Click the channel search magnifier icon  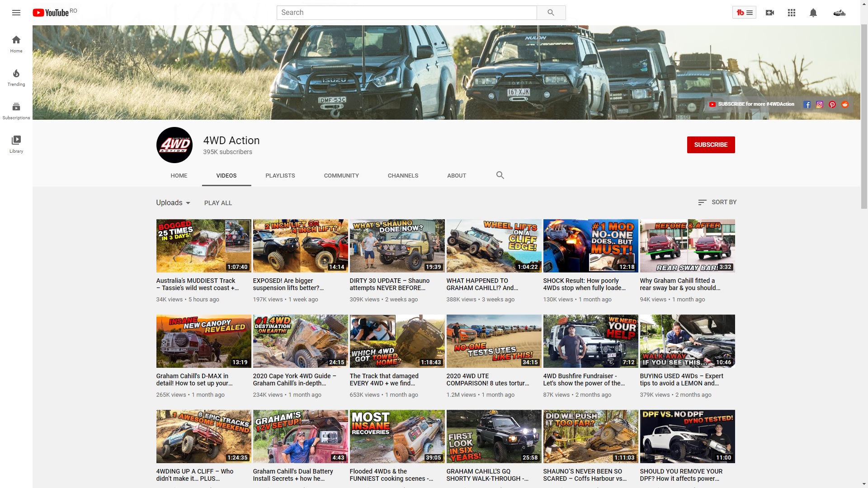[x=500, y=175]
